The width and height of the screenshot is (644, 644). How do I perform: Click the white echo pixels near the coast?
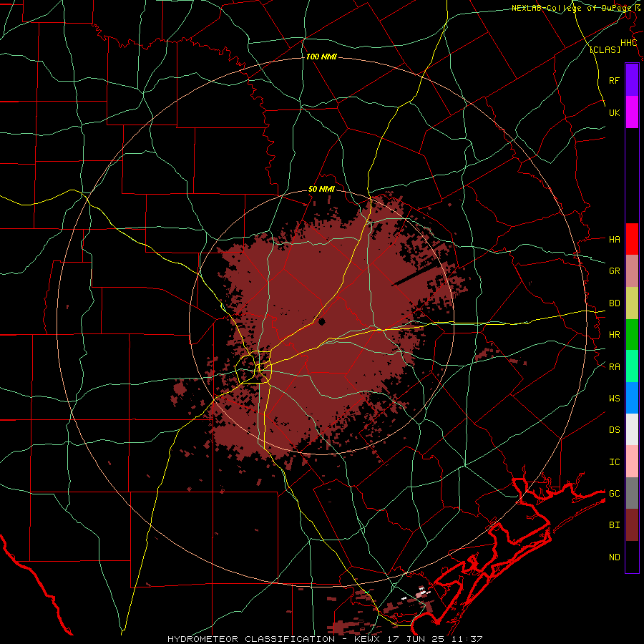pos(423,592)
